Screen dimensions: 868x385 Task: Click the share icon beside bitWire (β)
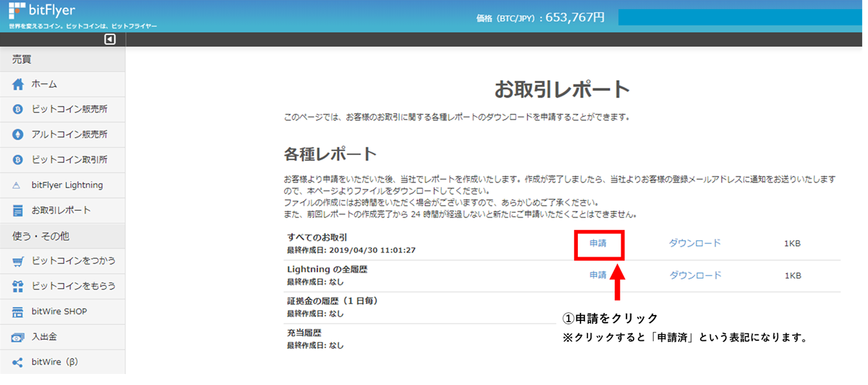[x=18, y=362]
